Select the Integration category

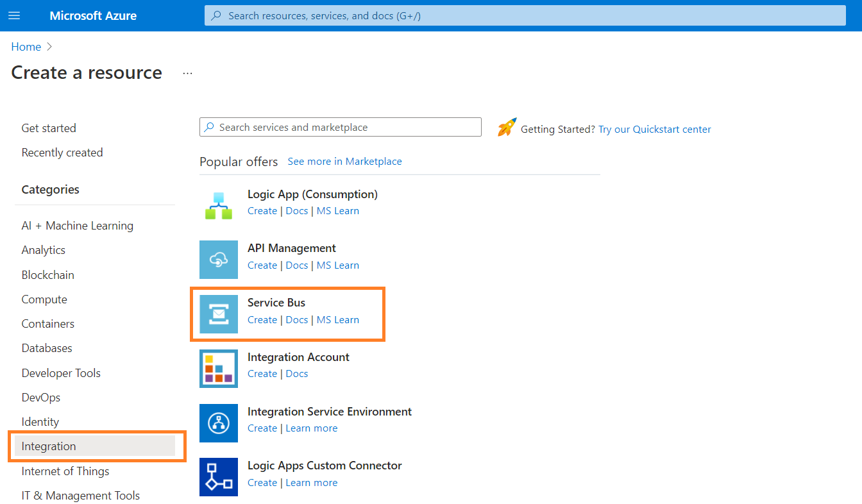95,446
